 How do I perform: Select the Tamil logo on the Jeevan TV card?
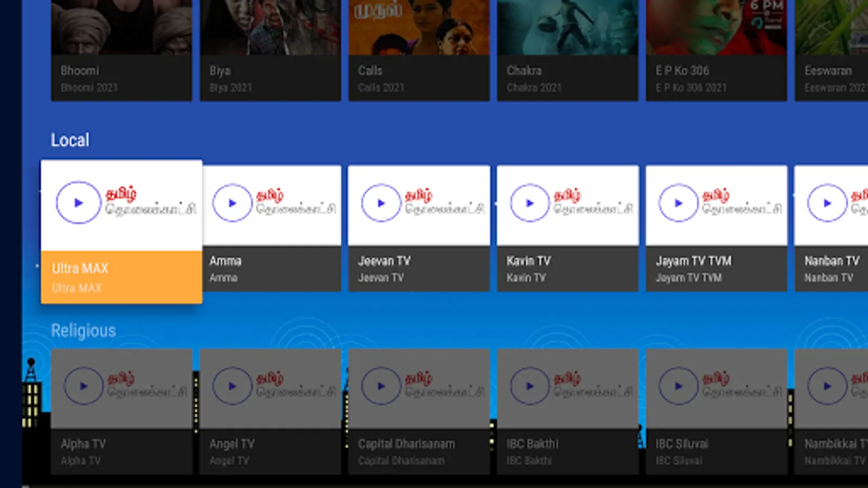pos(444,202)
